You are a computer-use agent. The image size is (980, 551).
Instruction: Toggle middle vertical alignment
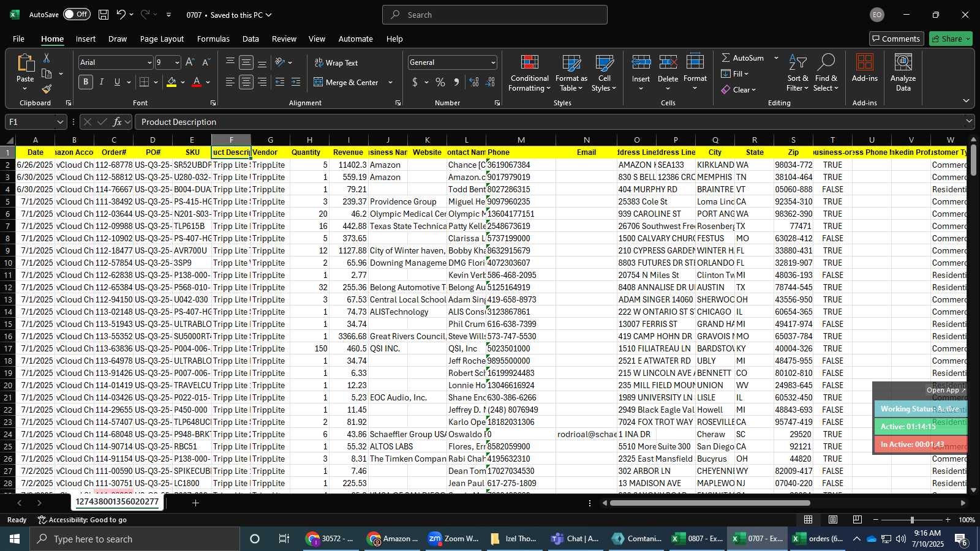(x=246, y=62)
